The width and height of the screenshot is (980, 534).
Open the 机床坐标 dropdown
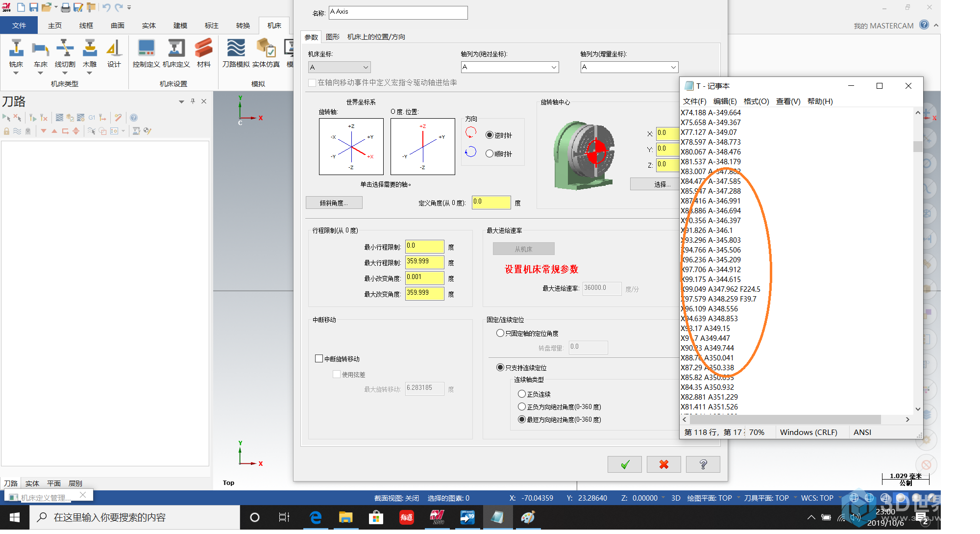pyautogui.click(x=340, y=67)
